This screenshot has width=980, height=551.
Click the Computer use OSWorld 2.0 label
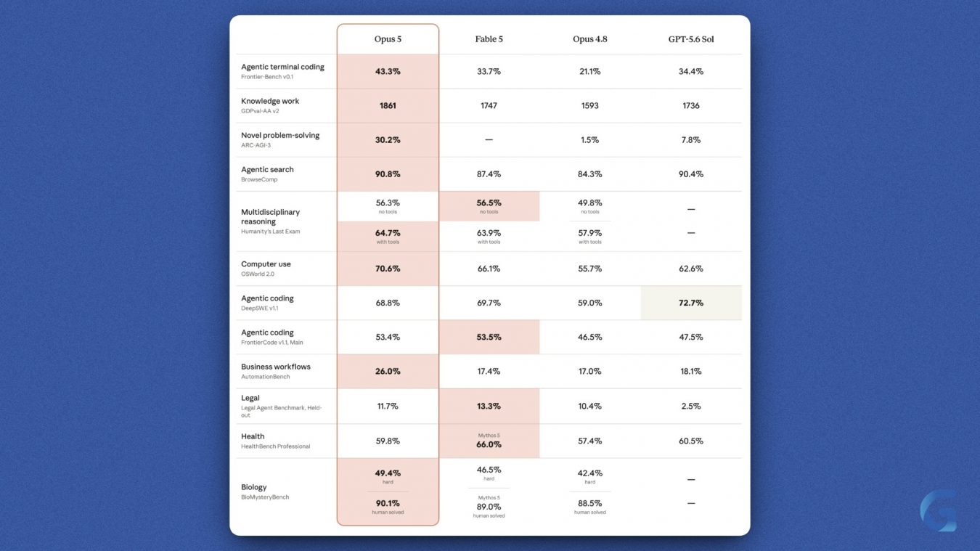266,269
